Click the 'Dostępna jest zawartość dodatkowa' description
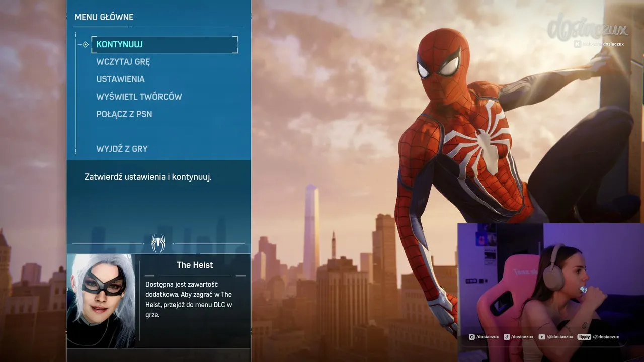The width and height of the screenshot is (644, 362). coord(189,299)
